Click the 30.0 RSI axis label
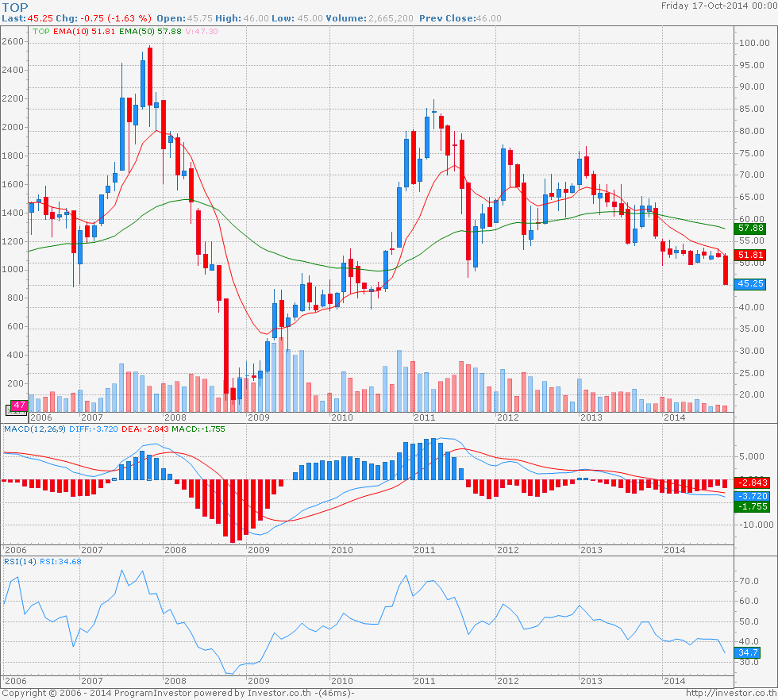 749,662
